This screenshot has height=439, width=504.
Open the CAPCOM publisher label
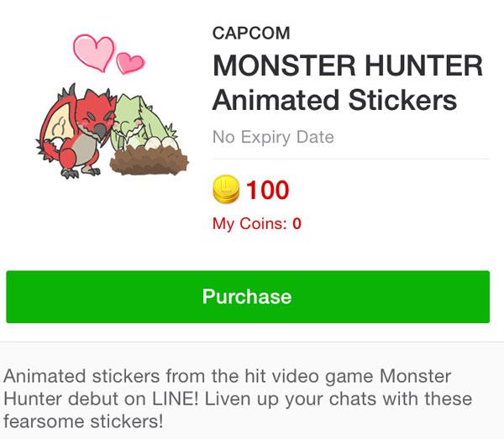point(251,35)
